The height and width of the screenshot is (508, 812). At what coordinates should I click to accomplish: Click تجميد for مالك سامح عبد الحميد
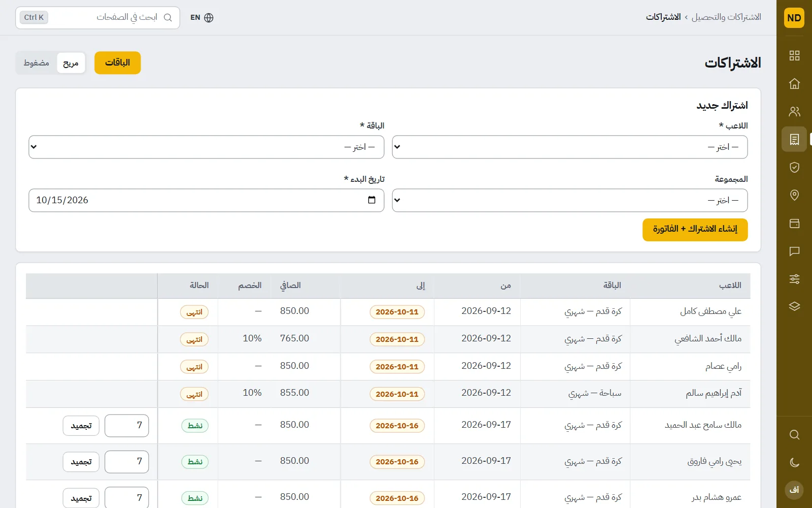click(x=81, y=426)
